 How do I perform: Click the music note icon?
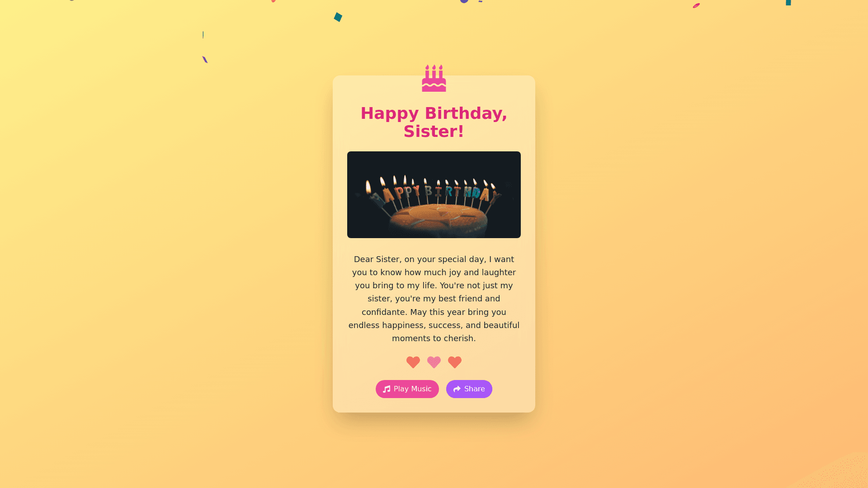(387, 389)
